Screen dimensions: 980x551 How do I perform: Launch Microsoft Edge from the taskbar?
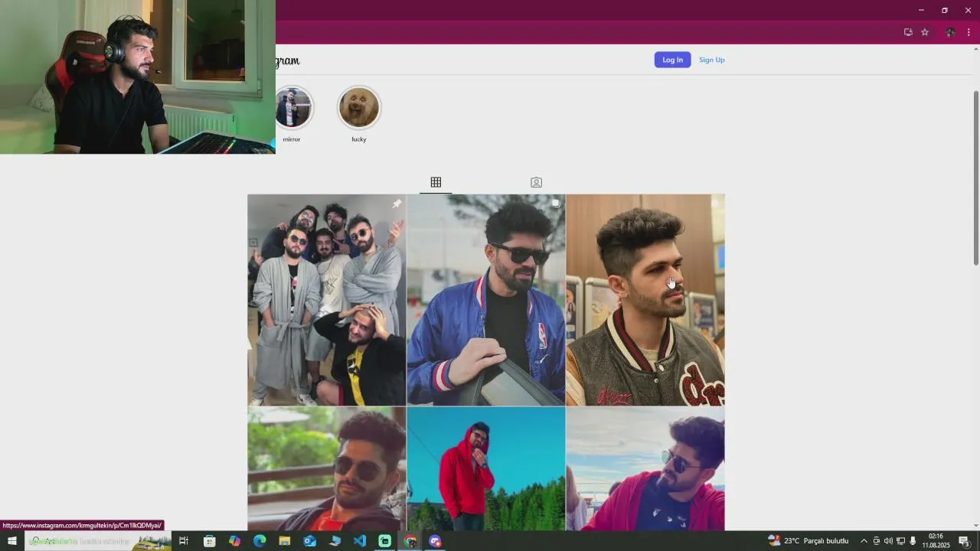[260, 541]
